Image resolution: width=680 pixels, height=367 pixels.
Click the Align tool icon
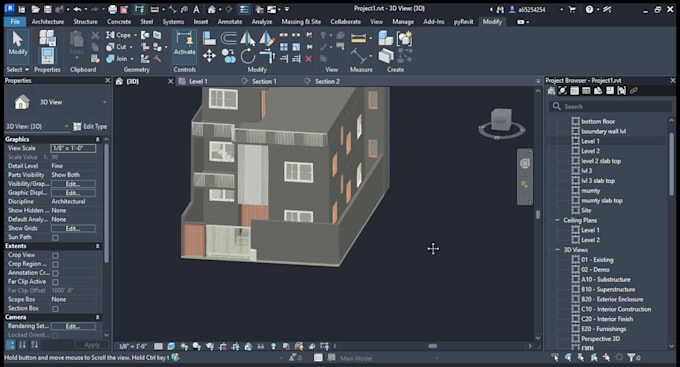click(209, 38)
